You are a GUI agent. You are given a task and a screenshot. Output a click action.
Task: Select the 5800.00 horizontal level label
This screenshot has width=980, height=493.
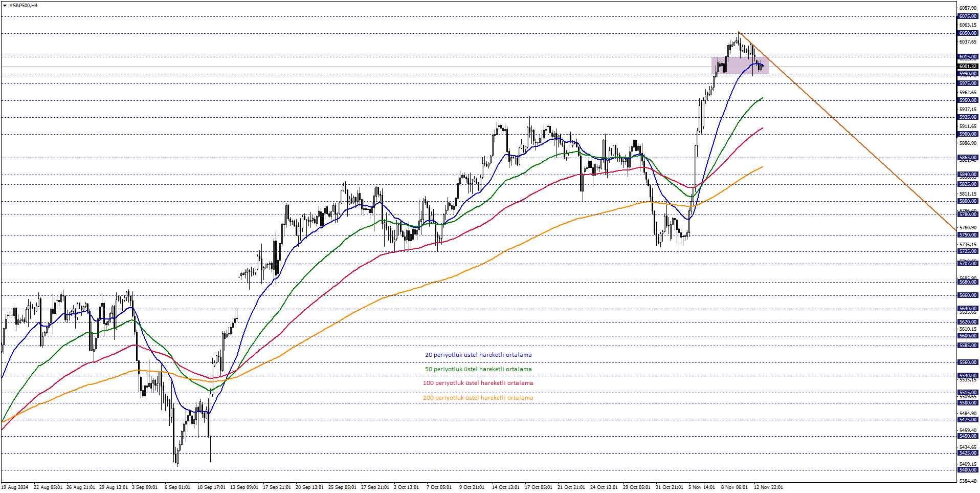[x=968, y=201]
